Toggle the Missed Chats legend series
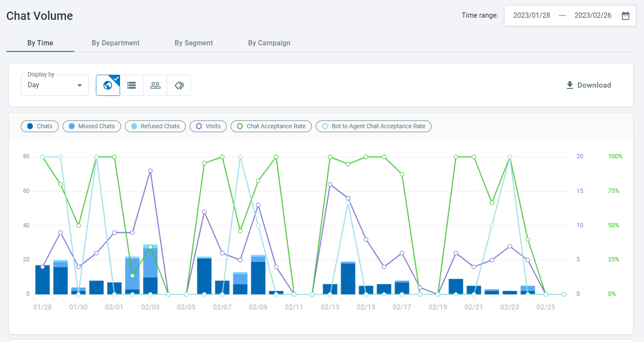Image resolution: width=644 pixels, height=342 pixels. (x=92, y=126)
